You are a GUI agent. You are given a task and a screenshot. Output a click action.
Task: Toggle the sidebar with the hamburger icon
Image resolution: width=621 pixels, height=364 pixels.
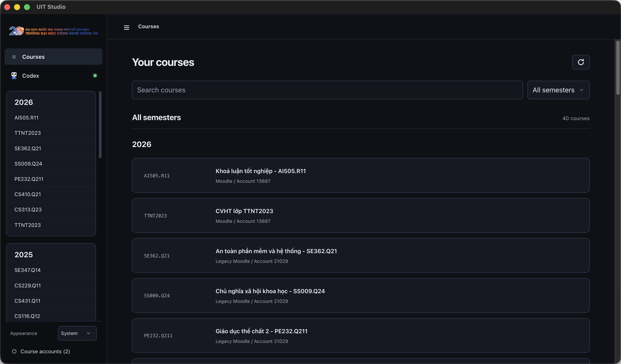click(126, 27)
